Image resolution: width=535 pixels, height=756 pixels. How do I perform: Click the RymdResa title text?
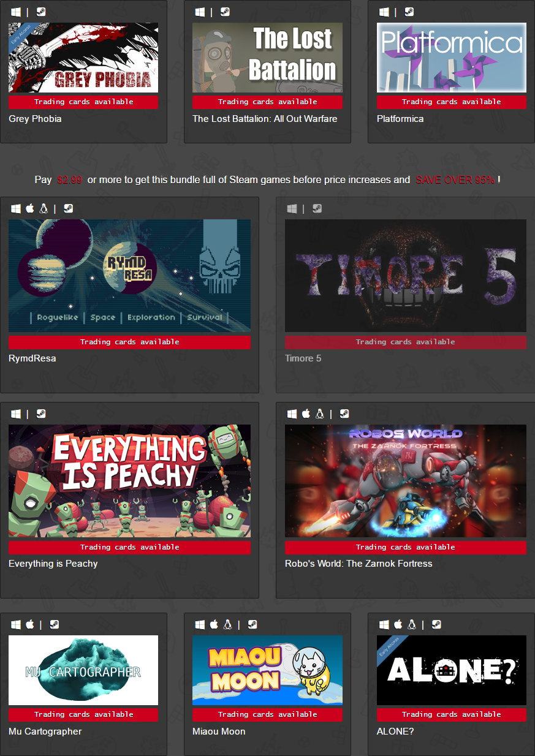(32, 358)
